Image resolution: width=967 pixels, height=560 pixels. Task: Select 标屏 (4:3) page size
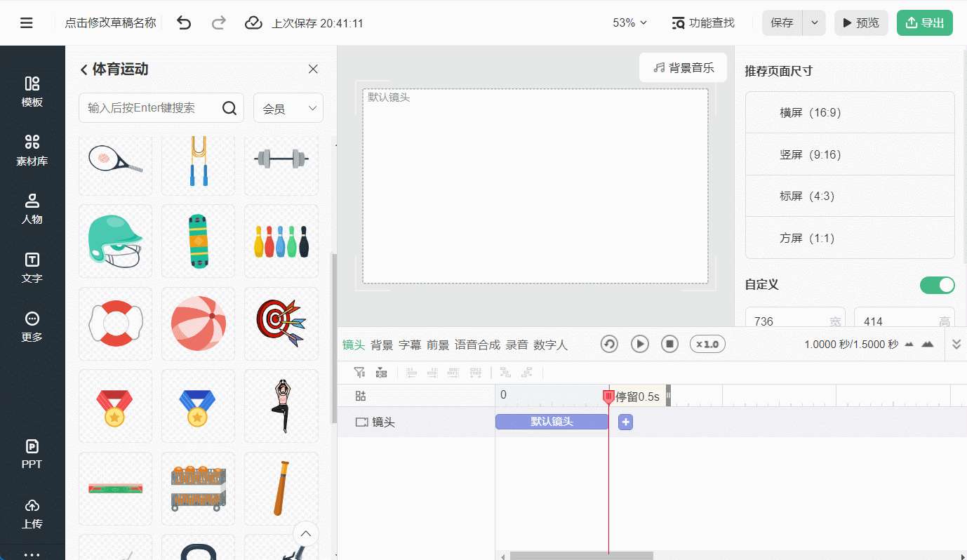tap(850, 196)
